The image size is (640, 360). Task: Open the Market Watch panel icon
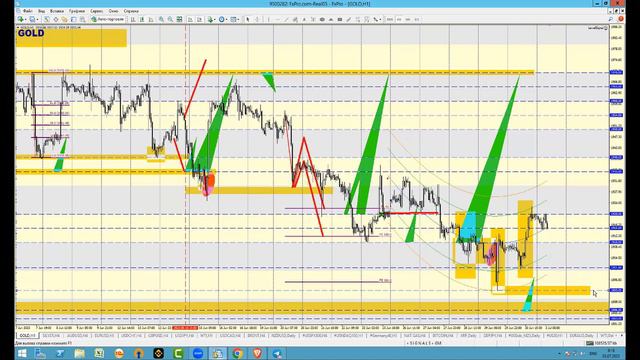coord(47,19)
